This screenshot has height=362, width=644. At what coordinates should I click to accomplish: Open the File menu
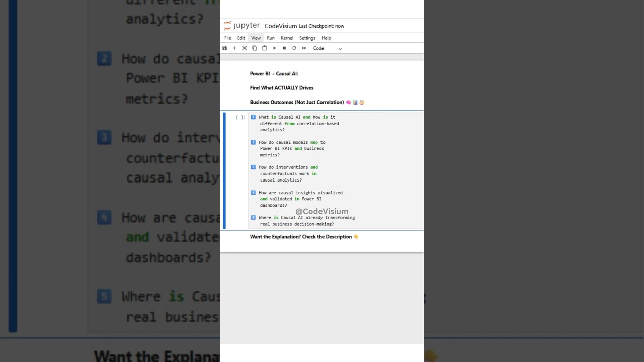(228, 38)
